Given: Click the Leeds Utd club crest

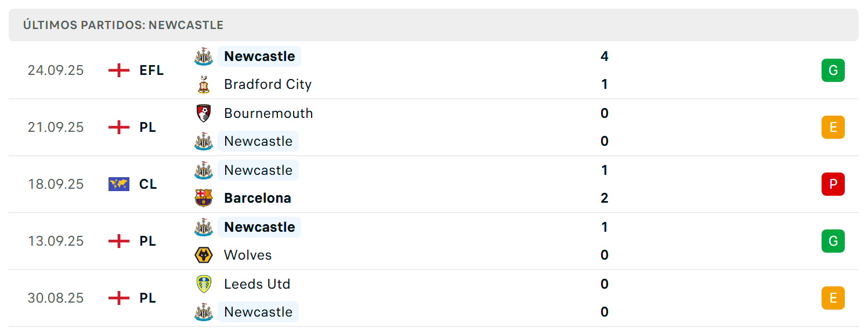Looking at the screenshot, I should 203,284.
